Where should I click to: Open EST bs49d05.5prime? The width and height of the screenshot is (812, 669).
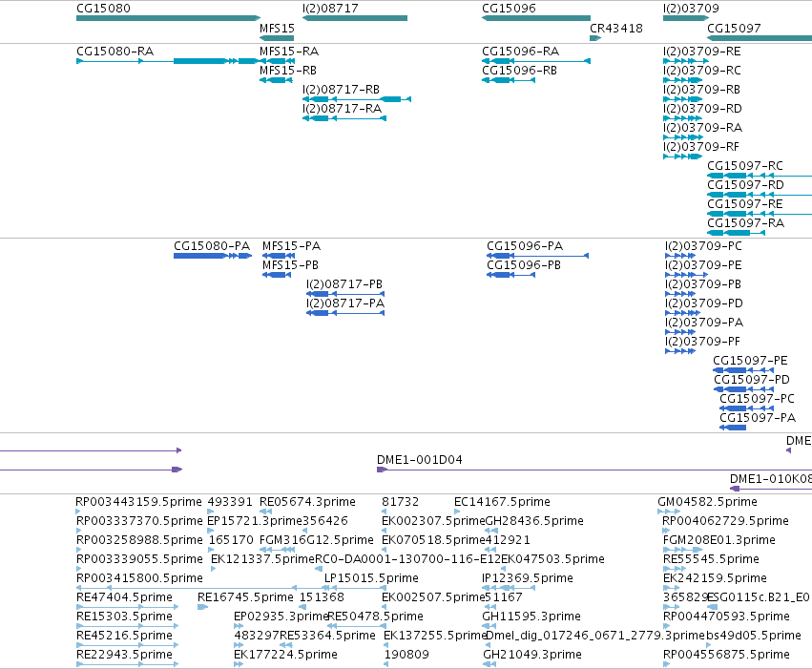tap(754, 636)
